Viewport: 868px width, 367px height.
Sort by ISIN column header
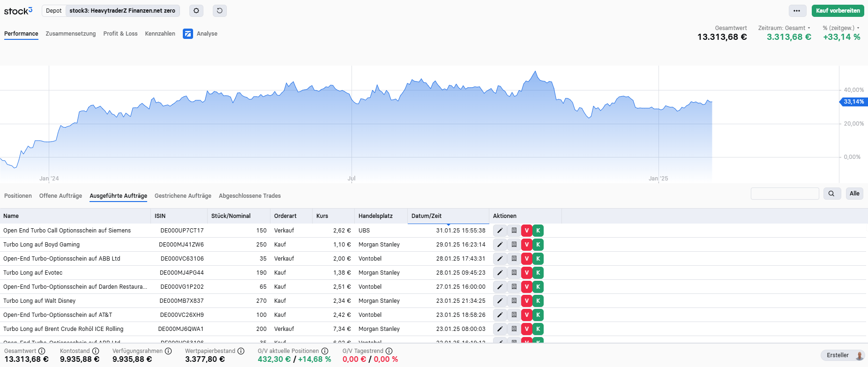click(x=179, y=216)
